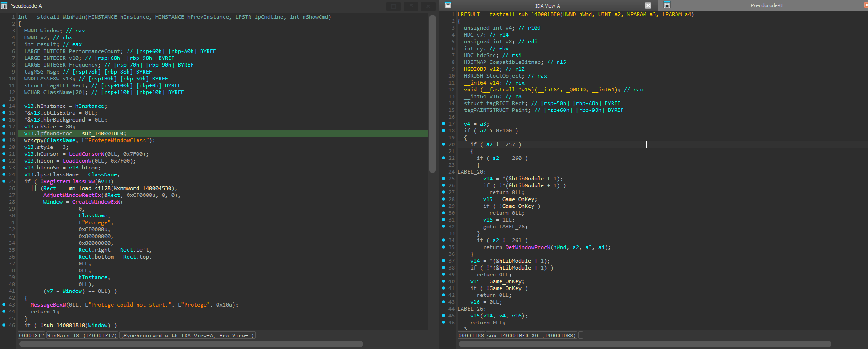868x349 pixels.
Task: Toggle breakpoint dot on 'v15(v14, v4, v16);' line
Action: 443,316
